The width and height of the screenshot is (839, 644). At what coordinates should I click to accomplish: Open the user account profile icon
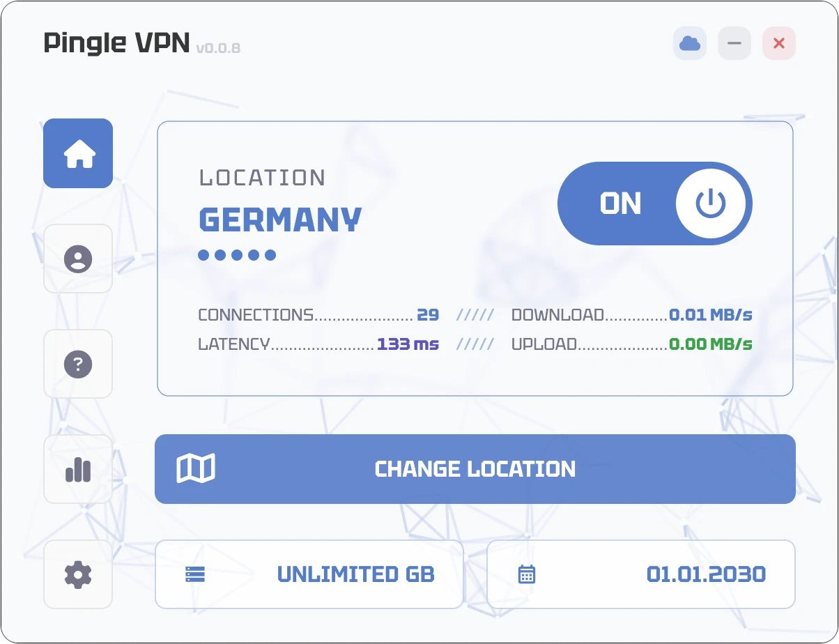coord(77,259)
